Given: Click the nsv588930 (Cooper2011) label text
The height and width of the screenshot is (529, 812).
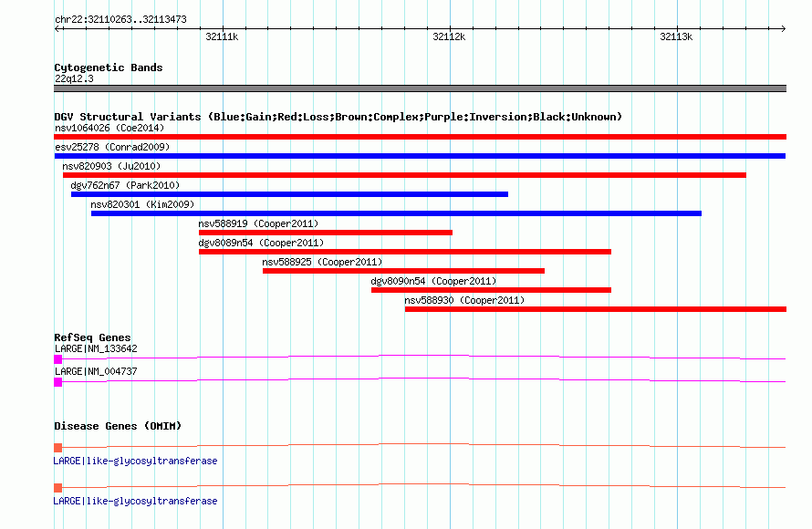Looking at the screenshot, I should (464, 300).
